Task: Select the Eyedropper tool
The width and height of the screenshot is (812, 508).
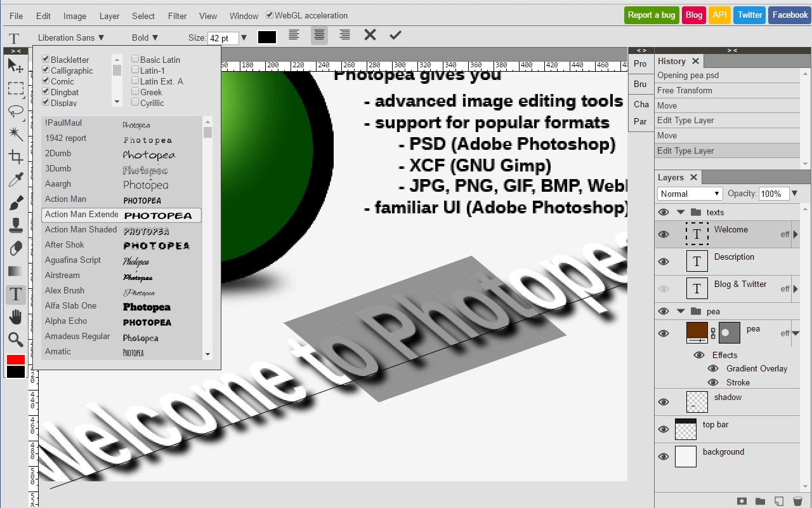Action: click(15, 180)
